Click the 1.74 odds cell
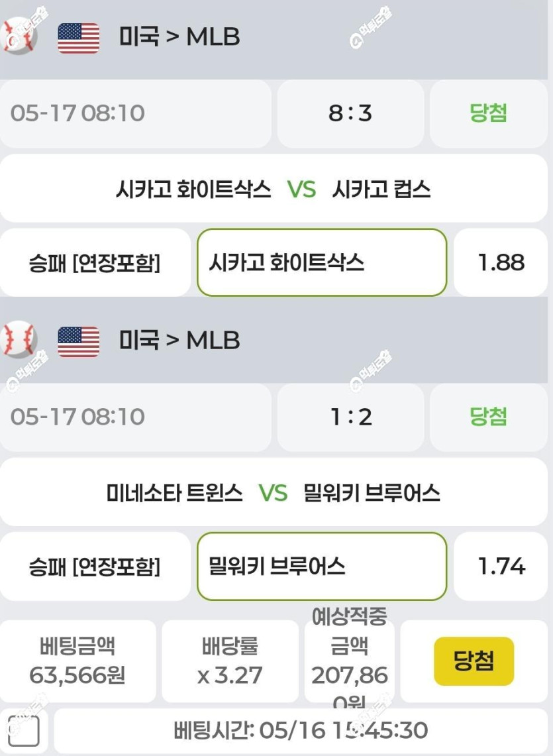The width and height of the screenshot is (553, 756). pos(501,566)
